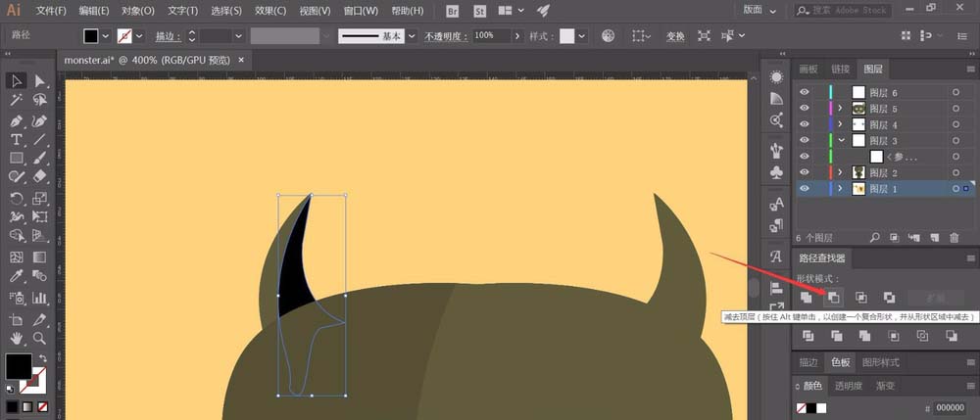Open the 版面 workspace dropdown

[773, 11]
